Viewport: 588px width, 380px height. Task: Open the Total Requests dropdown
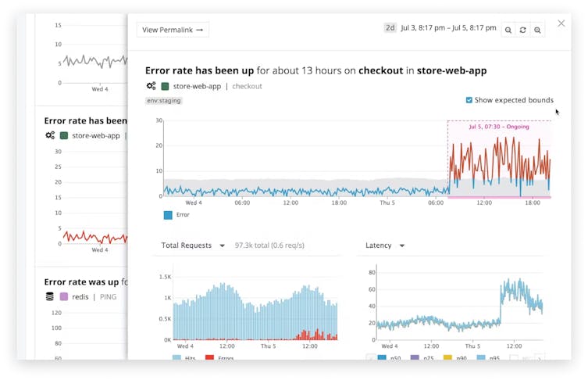pos(193,246)
